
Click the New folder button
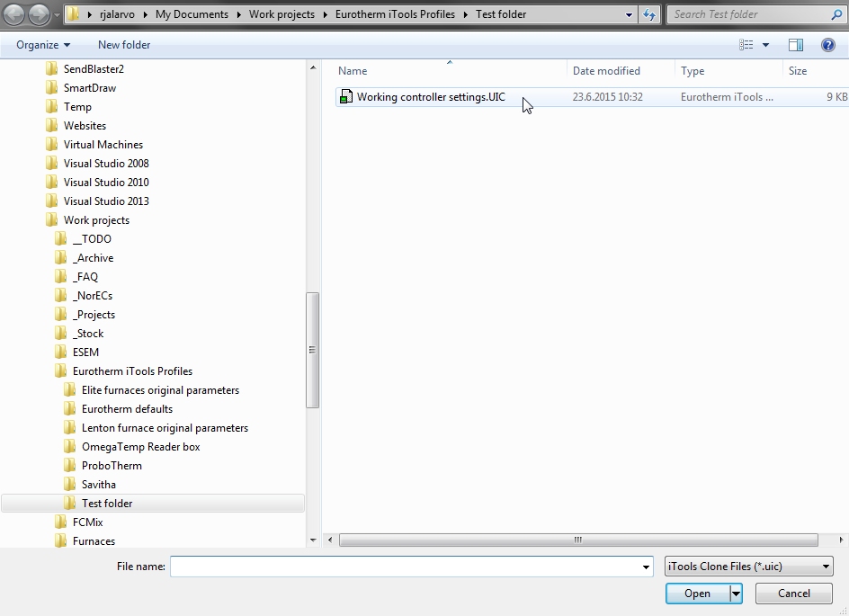[x=124, y=45]
